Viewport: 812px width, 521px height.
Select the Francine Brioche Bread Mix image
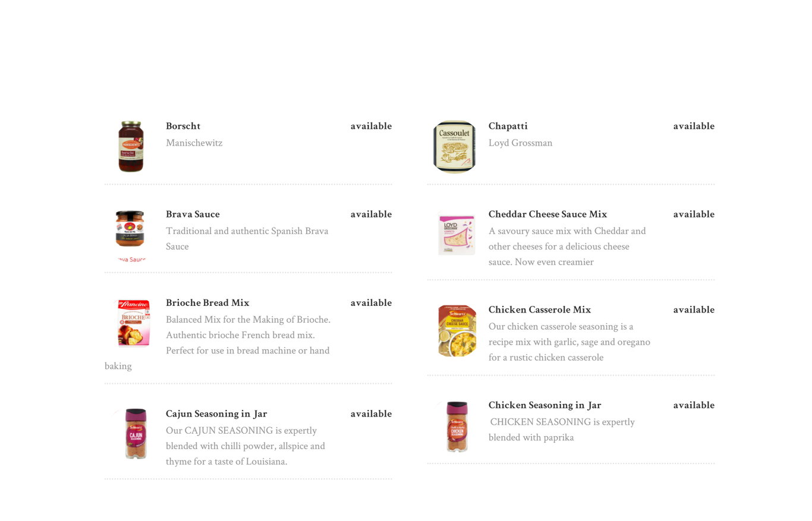134,323
